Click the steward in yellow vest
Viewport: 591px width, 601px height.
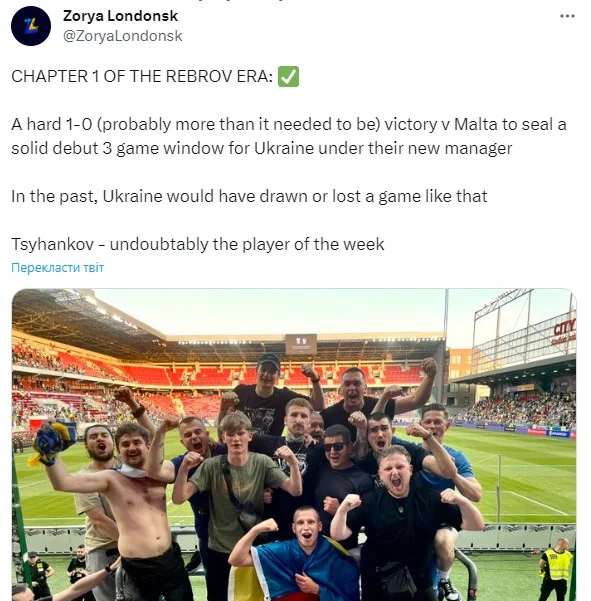(557, 569)
